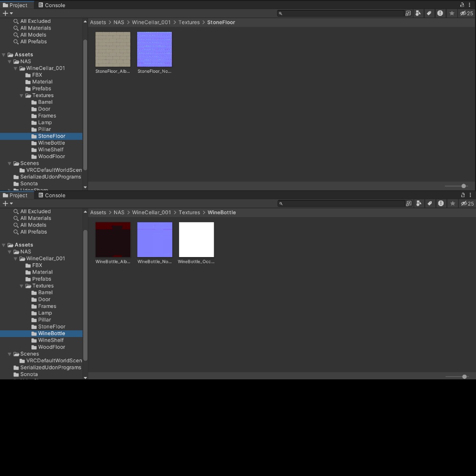Open search in window icon, upper panel
The width and height of the screenshot is (476, 476).
click(x=408, y=13)
